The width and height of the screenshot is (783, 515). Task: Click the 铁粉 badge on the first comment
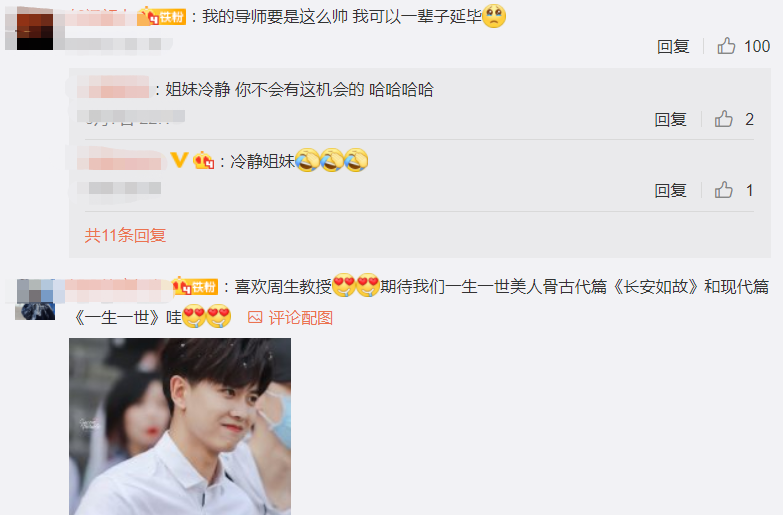161,16
